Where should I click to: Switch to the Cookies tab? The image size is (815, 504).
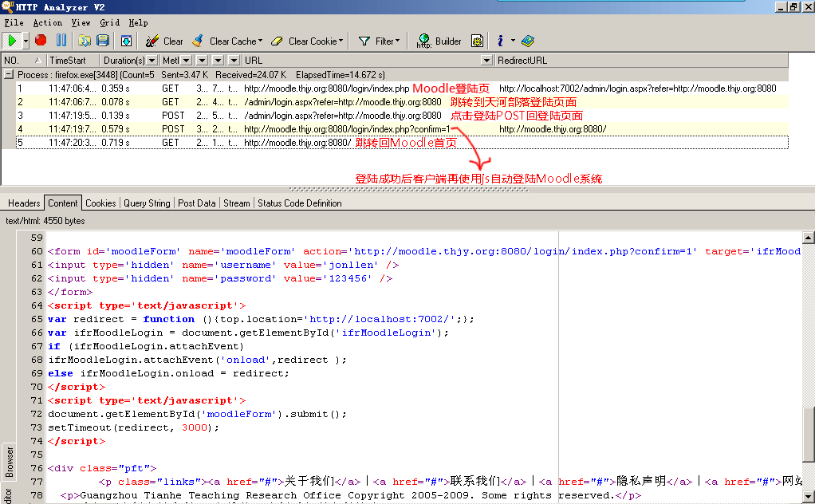pos(100,203)
